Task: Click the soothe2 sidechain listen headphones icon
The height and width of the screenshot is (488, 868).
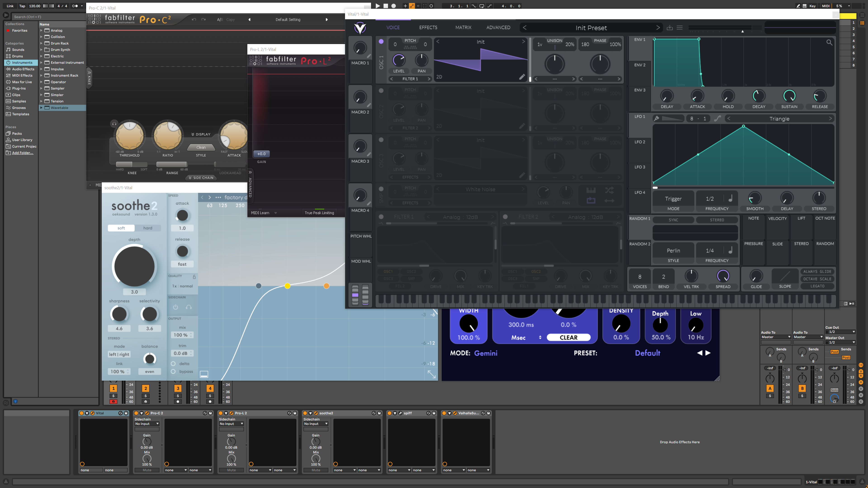Action: (x=189, y=307)
